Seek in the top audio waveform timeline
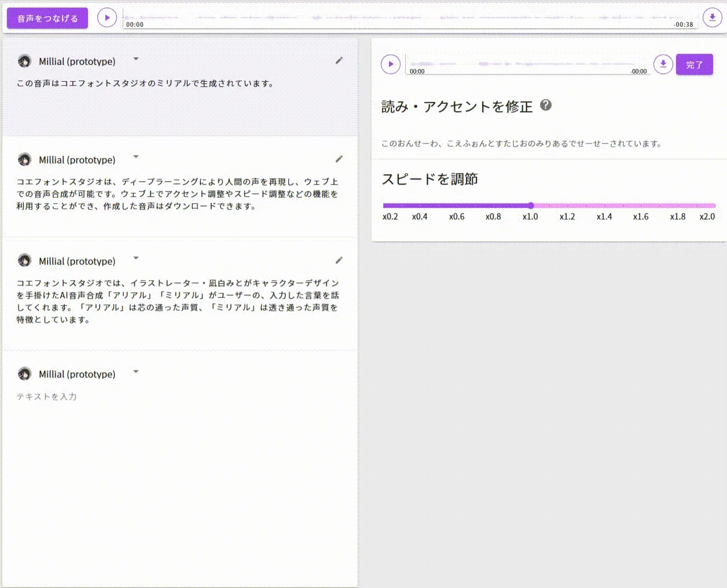This screenshot has width=727, height=588. [x=409, y=18]
